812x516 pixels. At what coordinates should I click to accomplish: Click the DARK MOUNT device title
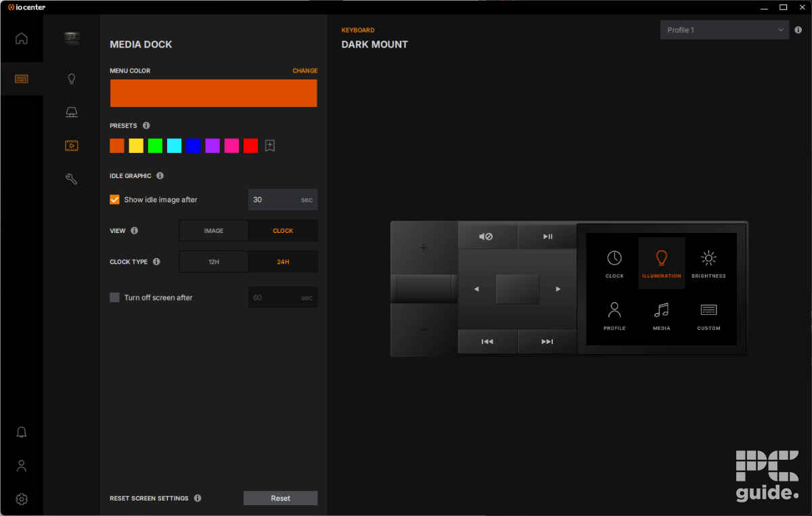(x=375, y=45)
